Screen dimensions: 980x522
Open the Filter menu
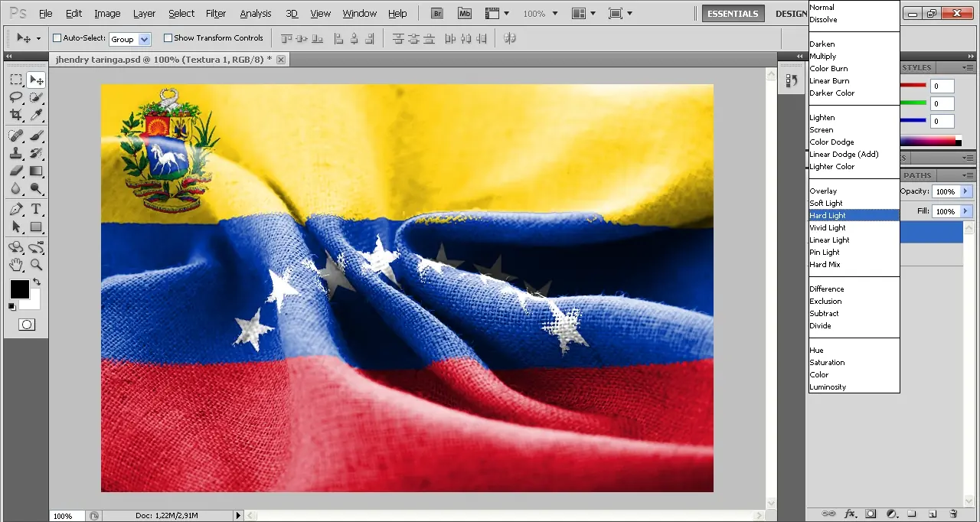[x=216, y=14]
